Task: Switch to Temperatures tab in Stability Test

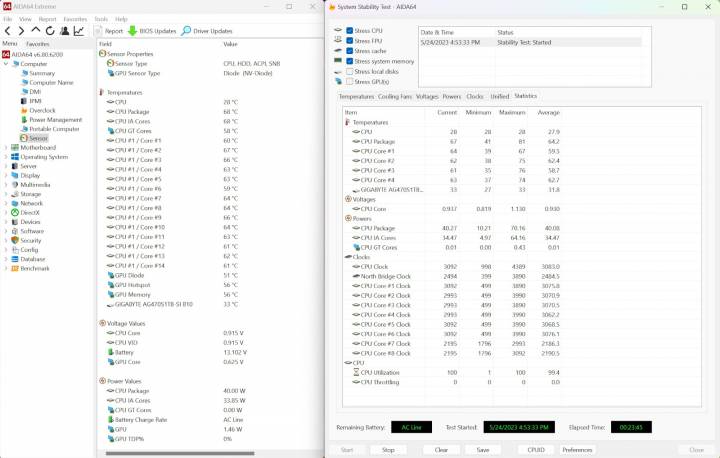Action: (356, 96)
